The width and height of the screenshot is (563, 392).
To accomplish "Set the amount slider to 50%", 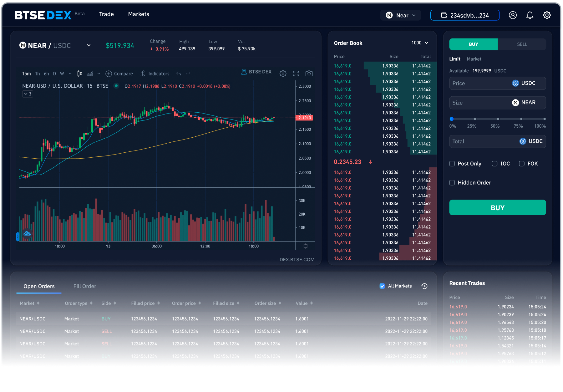I will (x=498, y=119).
